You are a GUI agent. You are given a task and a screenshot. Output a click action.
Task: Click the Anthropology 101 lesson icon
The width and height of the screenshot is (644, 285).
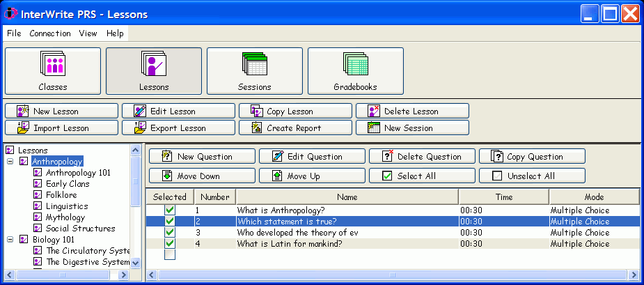(x=38, y=173)
